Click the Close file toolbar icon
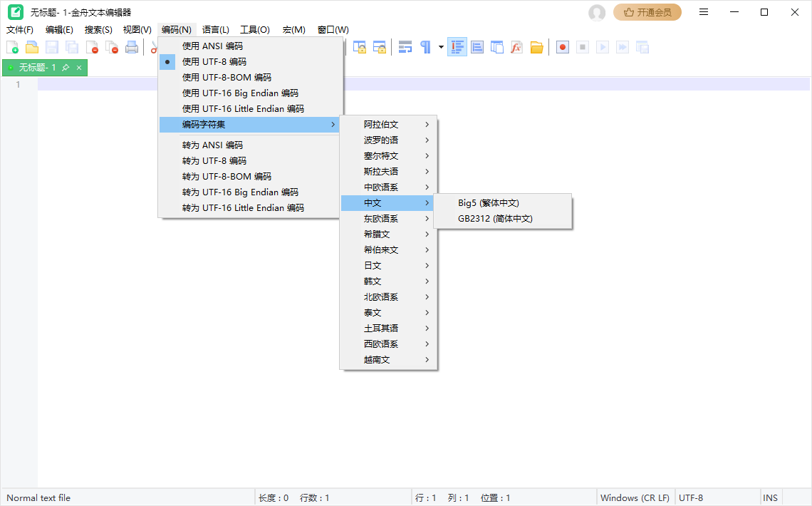The height and width of the screenshot is (506, 812). pos(92,47)
